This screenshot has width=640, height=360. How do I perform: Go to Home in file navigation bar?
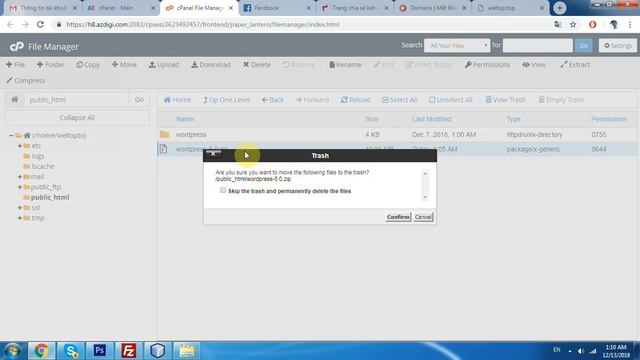point(177,100)
